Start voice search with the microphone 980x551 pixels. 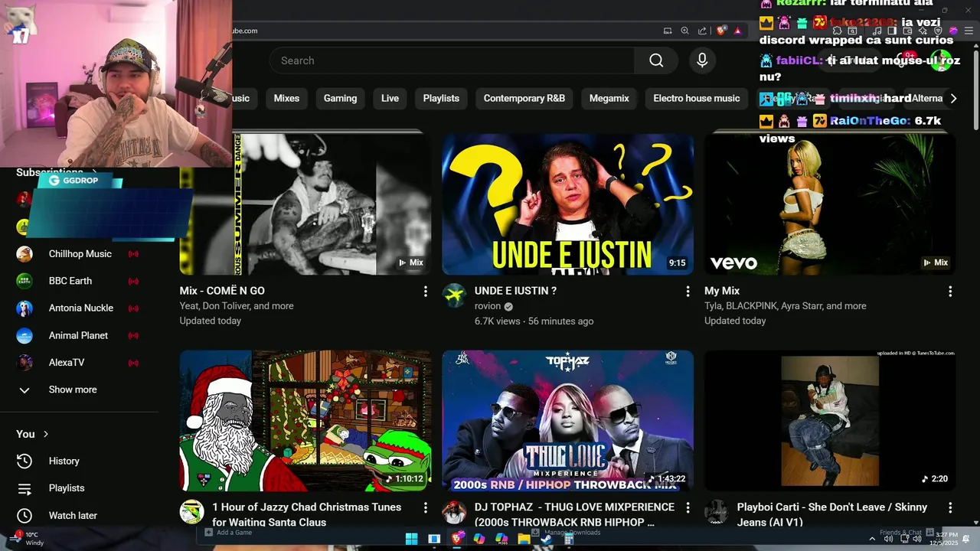(702, 60)
